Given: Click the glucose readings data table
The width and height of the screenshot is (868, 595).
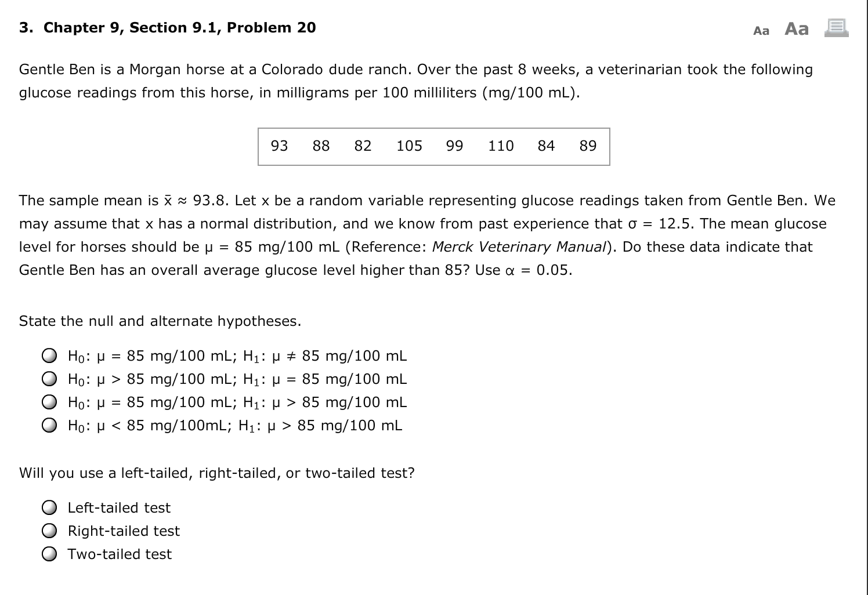Looking at the screenshot, I should click(433, 146).
